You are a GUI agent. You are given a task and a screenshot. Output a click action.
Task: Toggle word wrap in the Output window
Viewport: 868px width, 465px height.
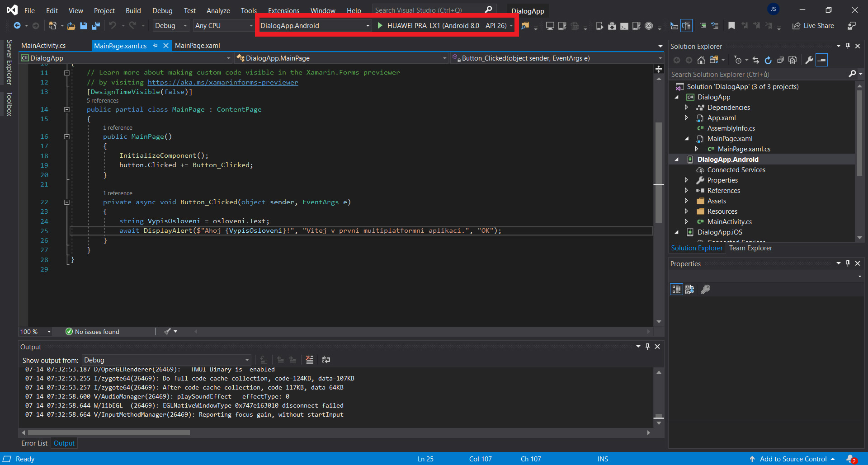326,360
